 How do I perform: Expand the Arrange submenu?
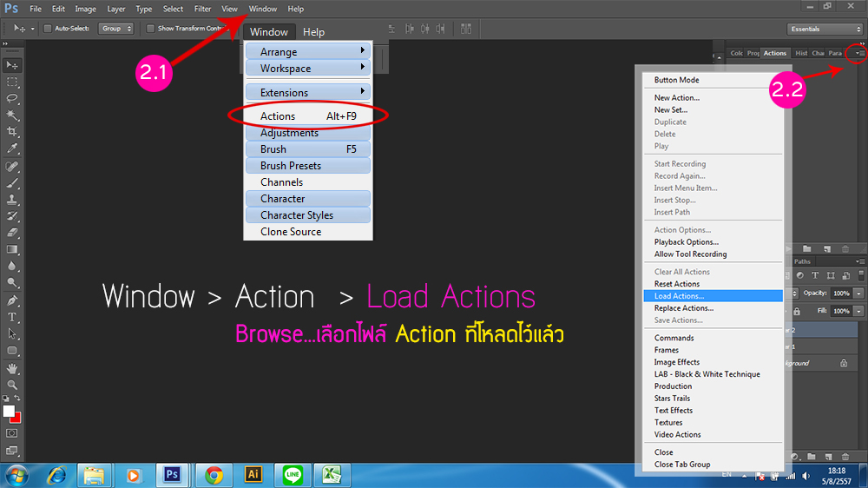308,51
